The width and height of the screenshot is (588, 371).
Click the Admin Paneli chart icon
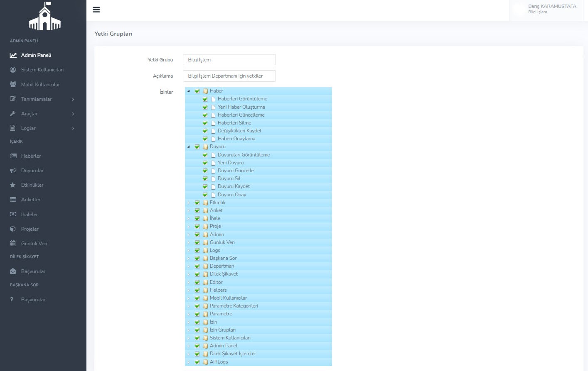tap(13, 55)
